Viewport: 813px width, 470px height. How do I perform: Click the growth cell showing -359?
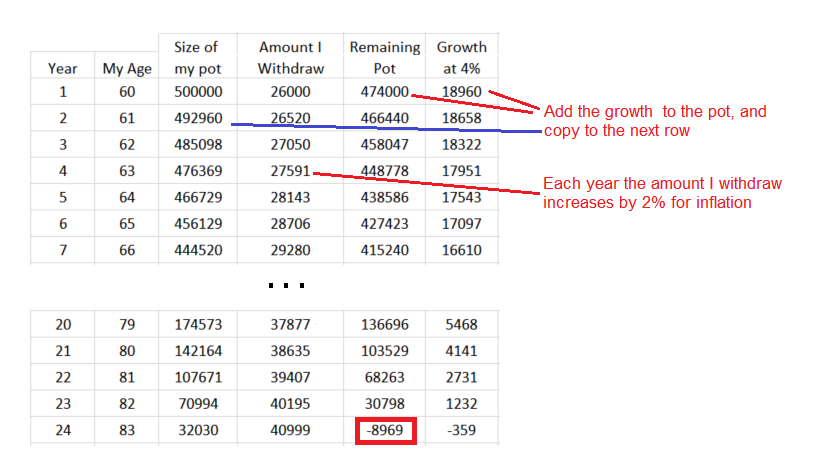tap(461, 431)
